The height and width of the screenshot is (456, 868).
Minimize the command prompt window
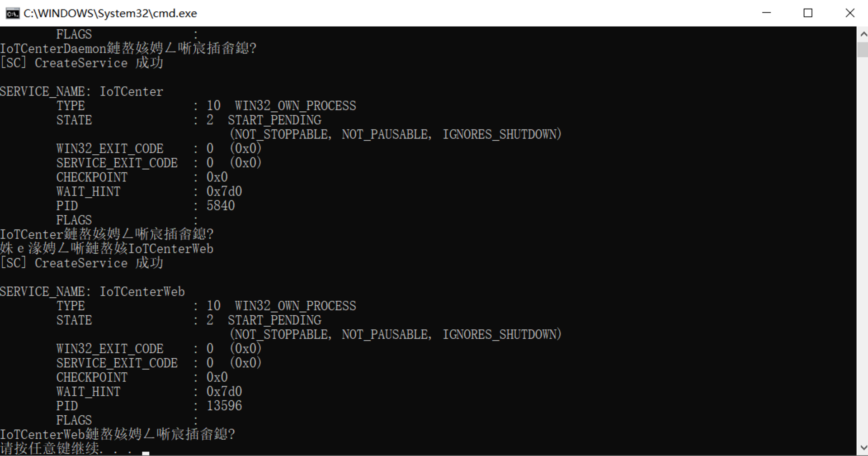766,13
